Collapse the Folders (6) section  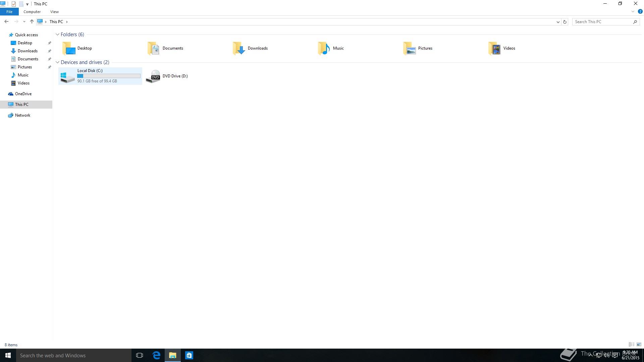click(x=58, y=34)
